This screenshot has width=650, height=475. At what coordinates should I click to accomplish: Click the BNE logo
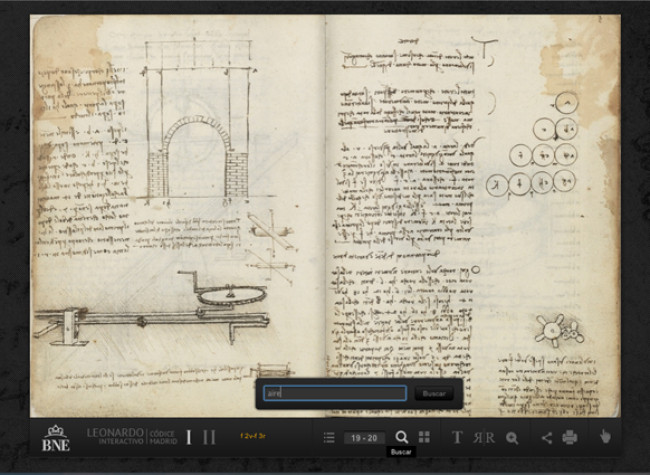pyautogui.click(x=56, y=438)
